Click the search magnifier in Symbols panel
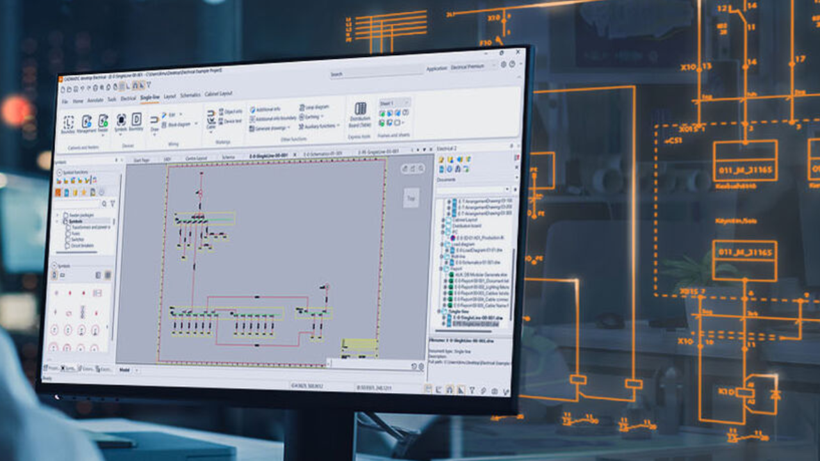This screenshot has width=820, height=461. click(x=103, y=204)
